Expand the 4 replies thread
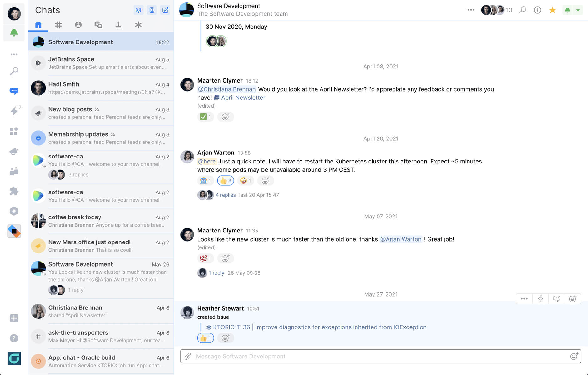Viewport: 588px width, 375px height. coord(226,195)
